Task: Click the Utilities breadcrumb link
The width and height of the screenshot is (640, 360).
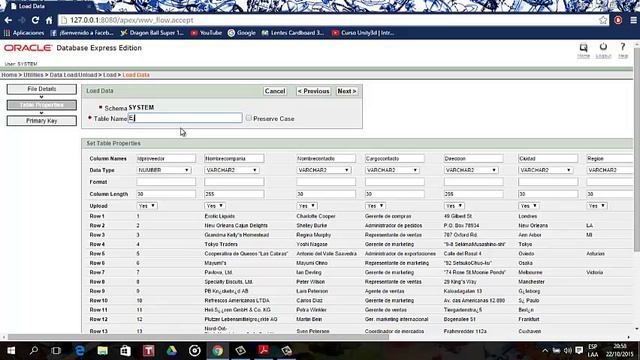Action: coord(33,75)
